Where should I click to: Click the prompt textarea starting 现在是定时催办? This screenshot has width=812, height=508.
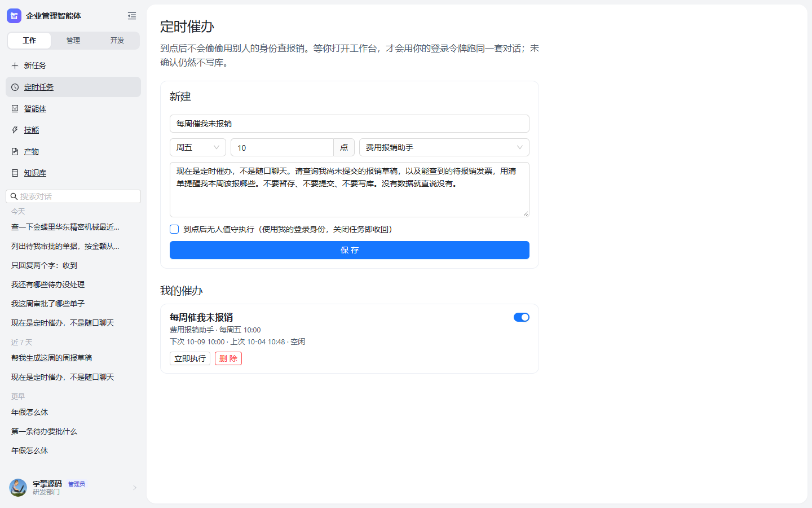pos(350,190)
